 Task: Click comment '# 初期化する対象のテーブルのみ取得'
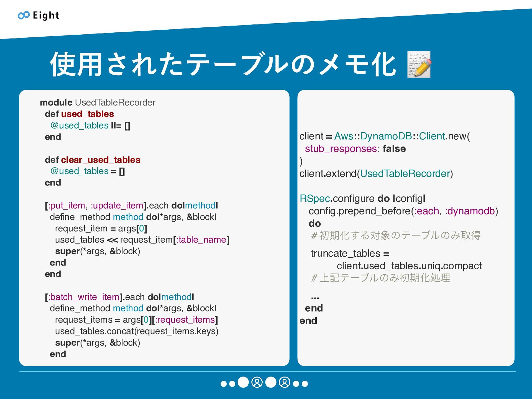(x=396, y=236)
